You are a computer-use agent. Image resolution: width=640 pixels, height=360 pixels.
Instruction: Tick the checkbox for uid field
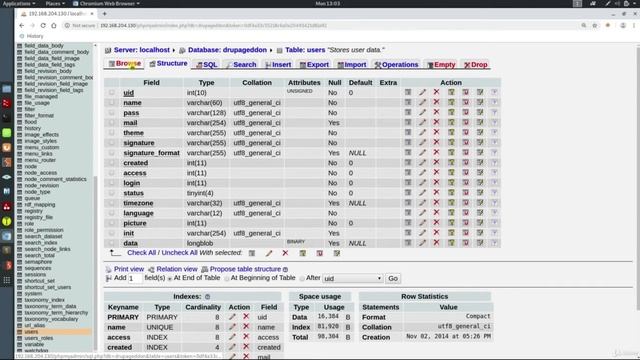tap(111, 92)
